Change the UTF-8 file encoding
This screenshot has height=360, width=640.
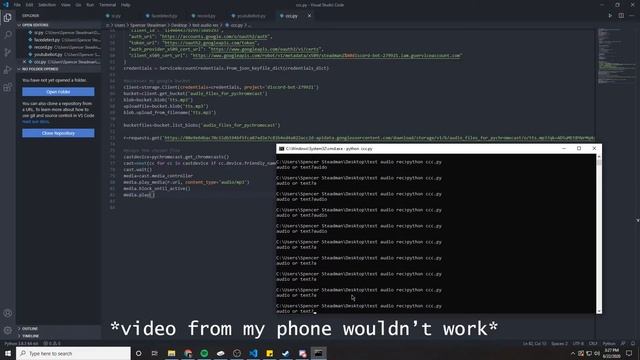(x=578, y=344)
